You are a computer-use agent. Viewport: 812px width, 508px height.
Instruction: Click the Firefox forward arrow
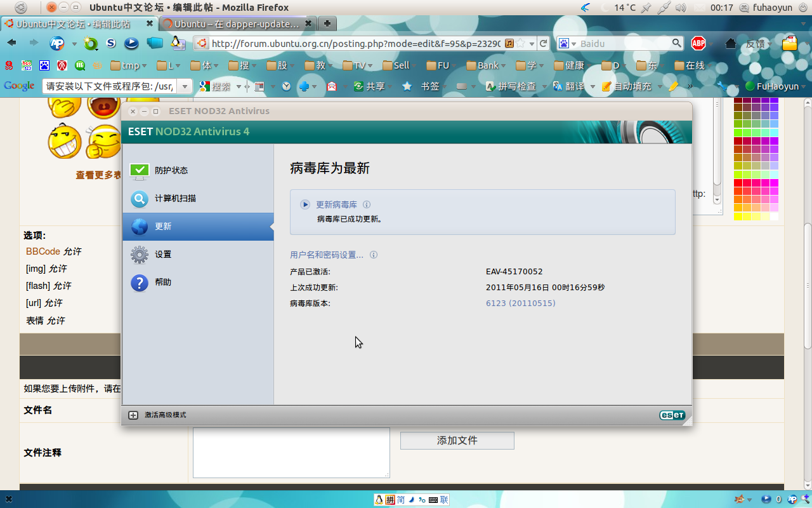point(33,43)
